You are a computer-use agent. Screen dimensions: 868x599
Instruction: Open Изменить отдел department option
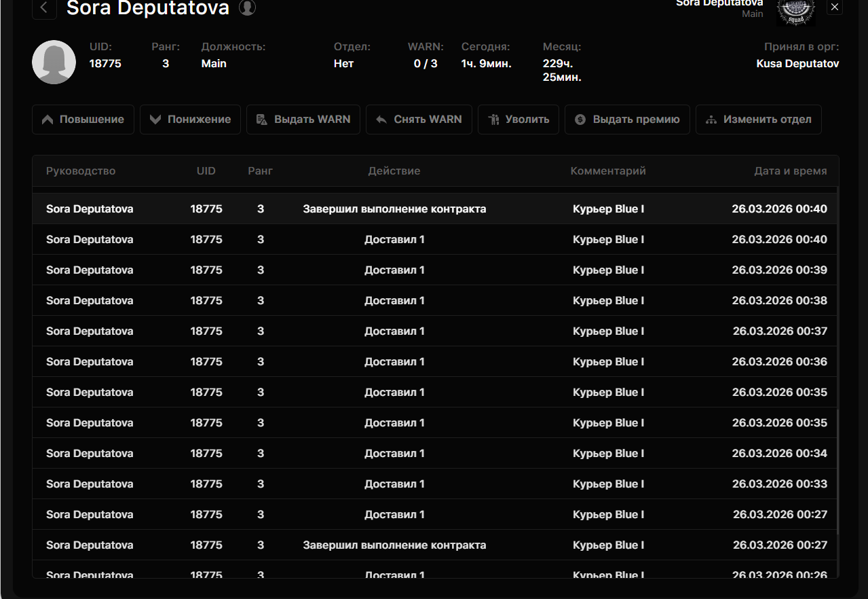coord(758,120)
